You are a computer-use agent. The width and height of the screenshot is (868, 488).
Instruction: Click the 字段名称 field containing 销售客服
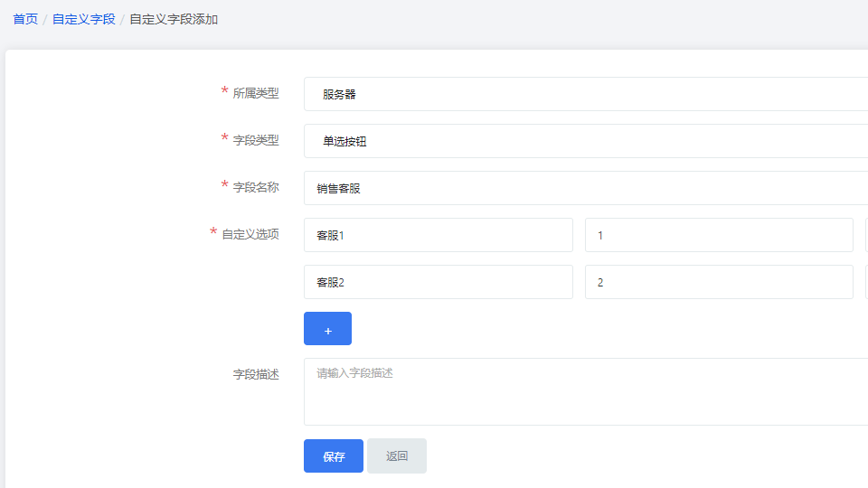586,188
